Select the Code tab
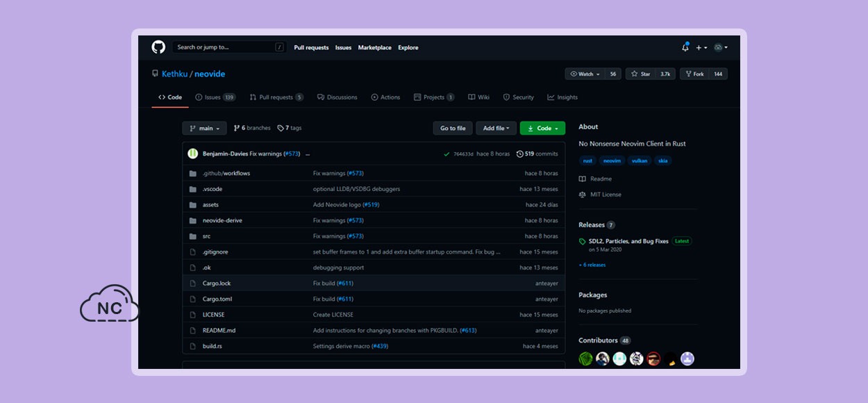 (x=170, y=97)
